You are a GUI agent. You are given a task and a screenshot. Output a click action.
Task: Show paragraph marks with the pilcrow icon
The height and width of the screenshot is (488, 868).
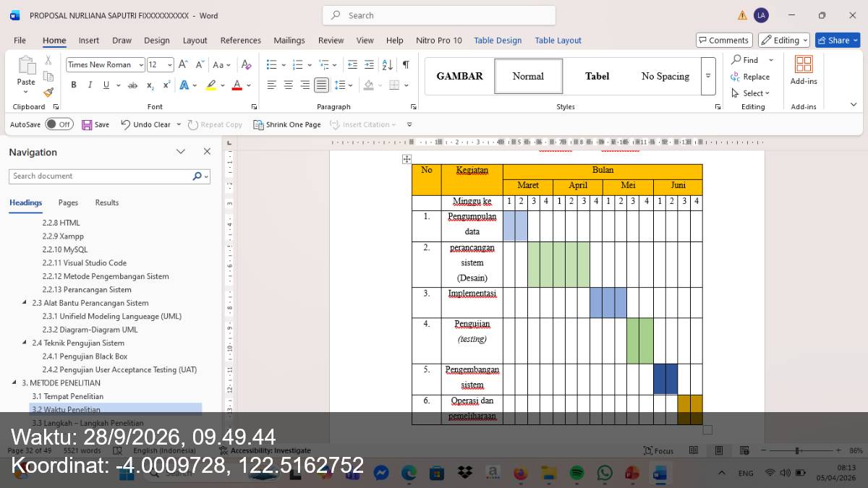(x=406, y=64)
